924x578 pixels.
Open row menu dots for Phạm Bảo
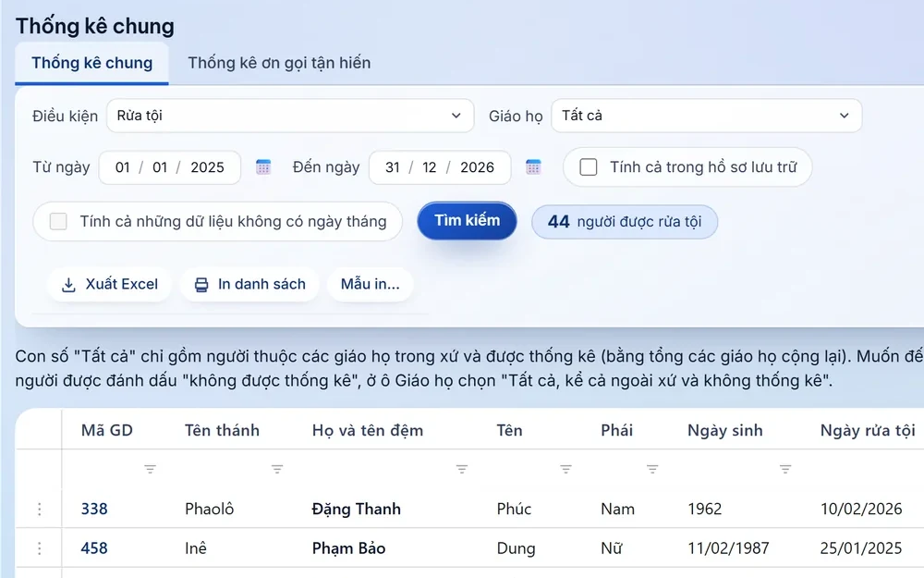(x=40, y=548)
